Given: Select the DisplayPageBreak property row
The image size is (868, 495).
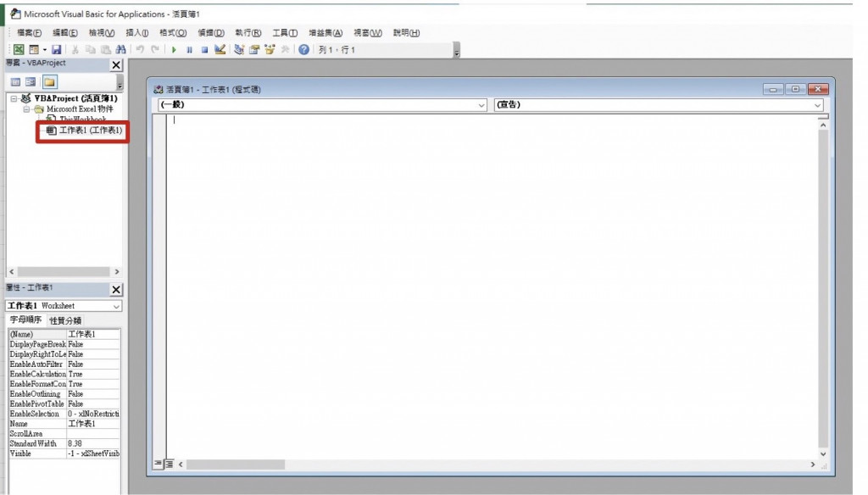Looking at the screenshot, I should tap(64, 344).
